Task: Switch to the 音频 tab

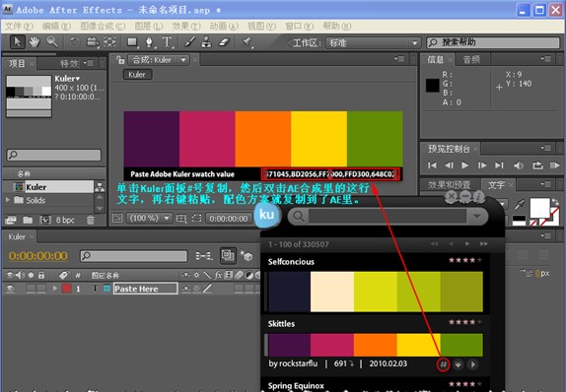Action: [471, 59]
